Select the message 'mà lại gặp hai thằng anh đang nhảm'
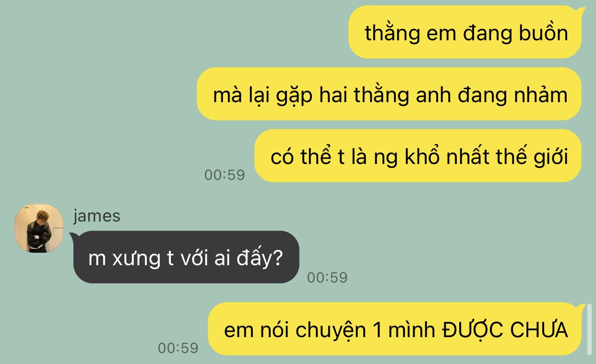The width and height of the screenshot is (596, 364). pyautogui.click(x=389, y=94)
